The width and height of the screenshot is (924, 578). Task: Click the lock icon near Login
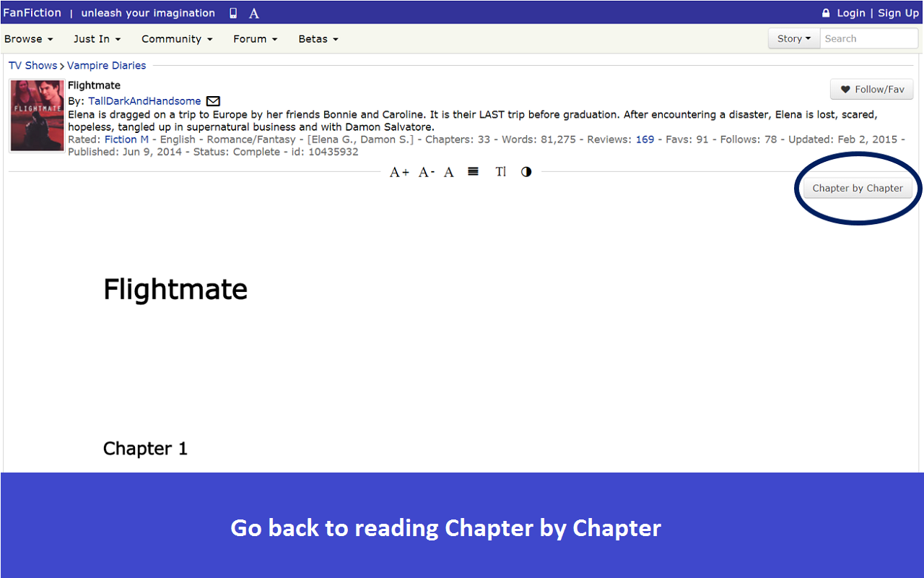[x=825, y=12]
